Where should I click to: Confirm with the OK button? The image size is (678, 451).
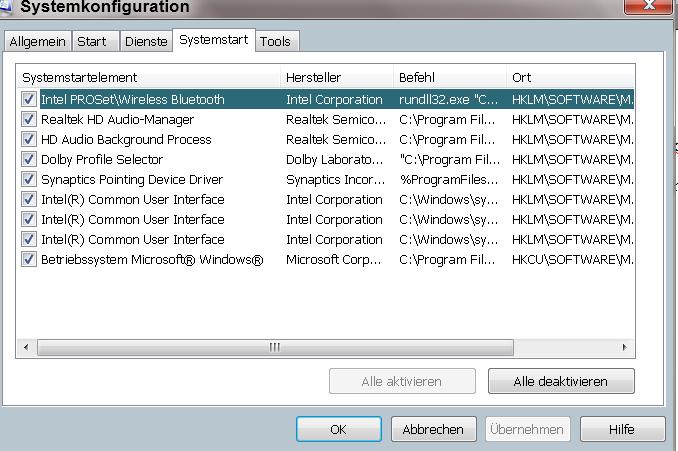point(339,429)
